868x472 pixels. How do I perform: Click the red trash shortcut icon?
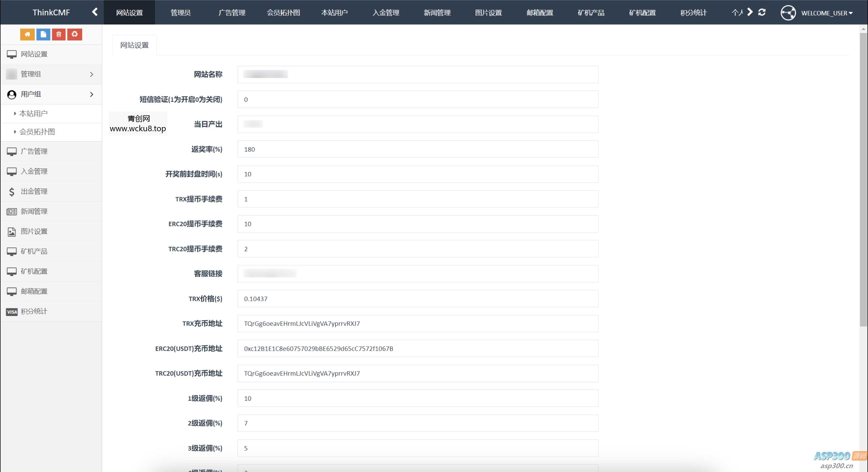58,34
